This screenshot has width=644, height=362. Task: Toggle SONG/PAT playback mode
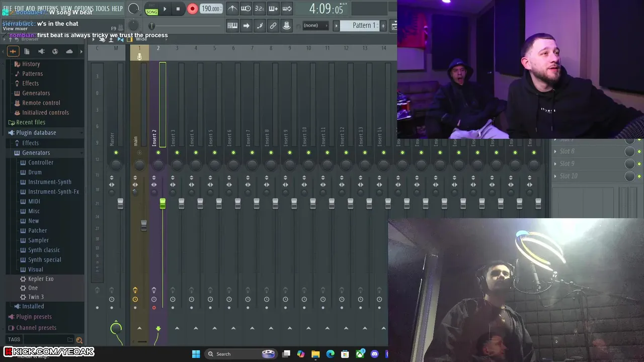pyautogui.click(x=151, y=9)
